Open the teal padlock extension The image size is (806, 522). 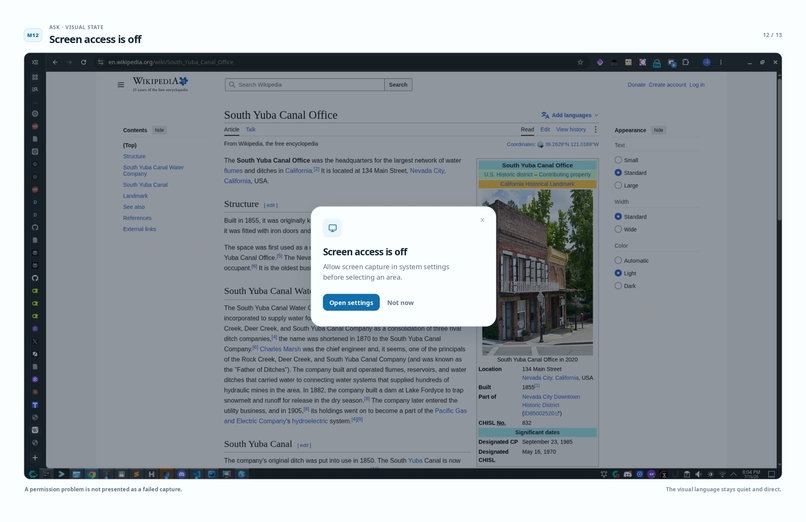pyautogui.click(x=657, y=63)
